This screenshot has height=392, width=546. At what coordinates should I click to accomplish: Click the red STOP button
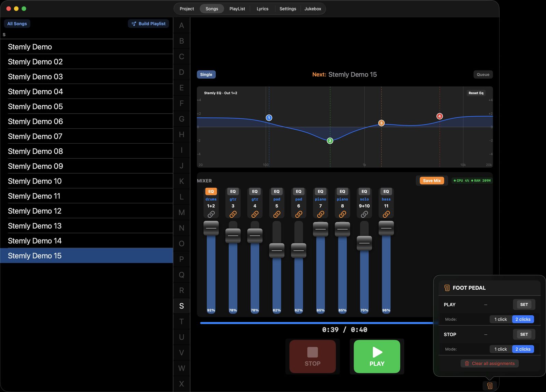point(313,356)
